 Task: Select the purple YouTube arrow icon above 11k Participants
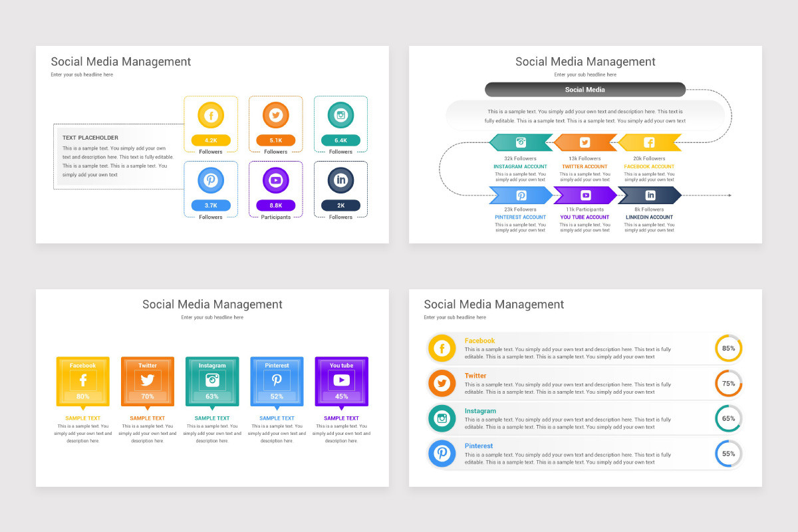[x=585, y=196]
